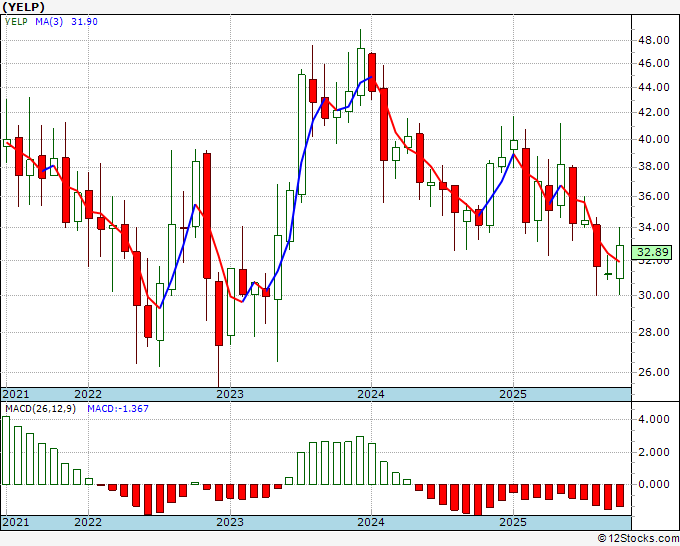Click 2023 on the price chart timeline
680x546 pixels.
tap(230, 394)
